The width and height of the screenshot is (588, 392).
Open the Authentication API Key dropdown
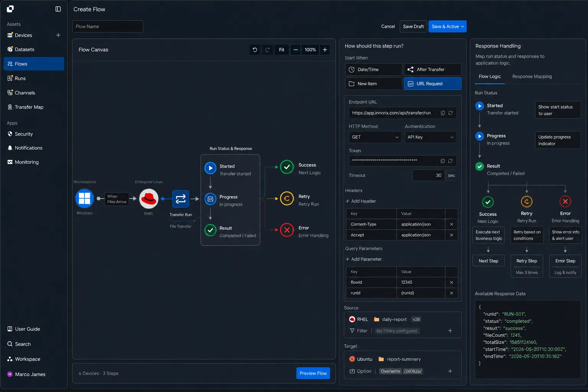click(430, 137)
